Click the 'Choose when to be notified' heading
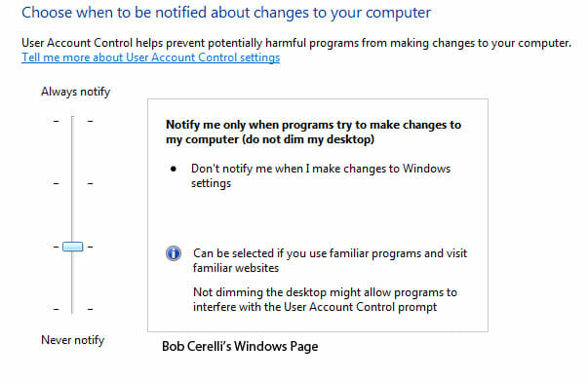 click(x=226, y=13)
